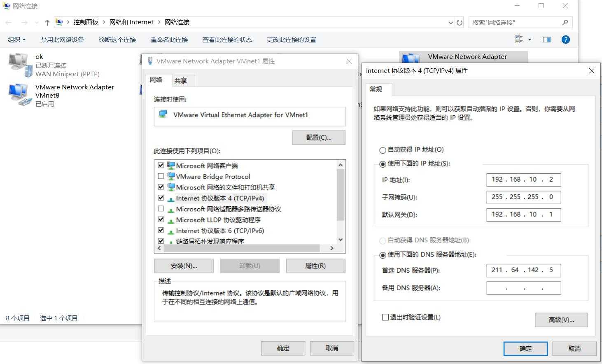Viewport: 602px width, 364px height.
Task: Toggle Microsoft 网络的文件和打印机共享 checkbox
Action: [161, 187]
